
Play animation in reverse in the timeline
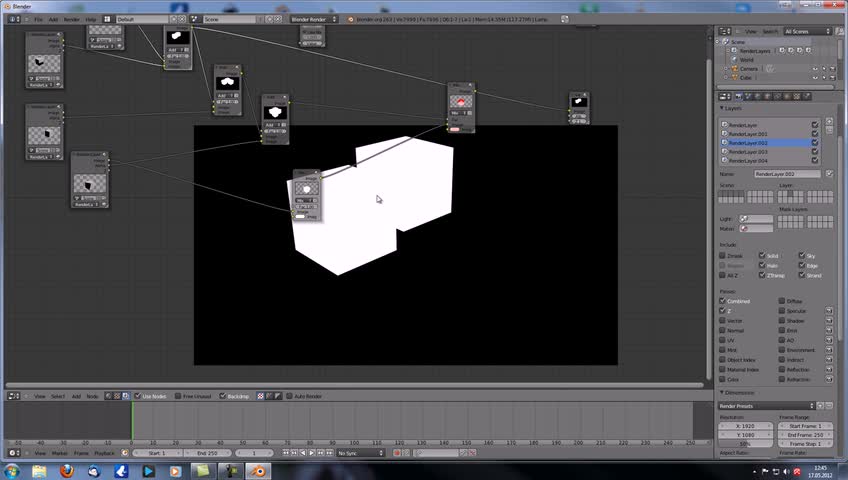point(303,453)
